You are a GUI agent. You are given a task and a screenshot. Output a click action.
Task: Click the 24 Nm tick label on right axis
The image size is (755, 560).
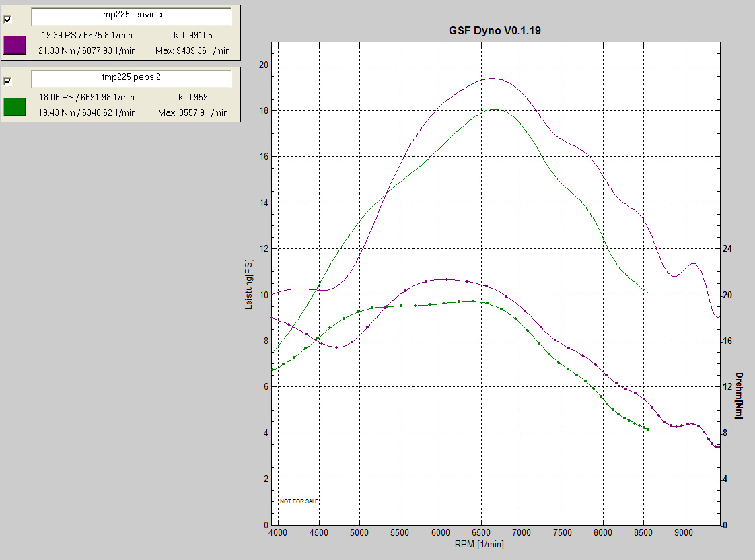tap(727, 249)
